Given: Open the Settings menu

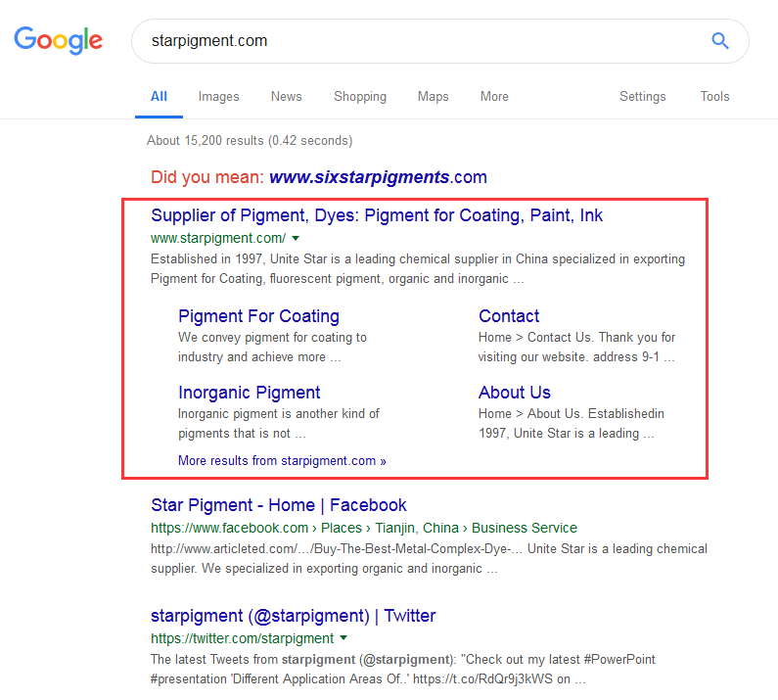Looking at the screenshot, I should 643,96.
